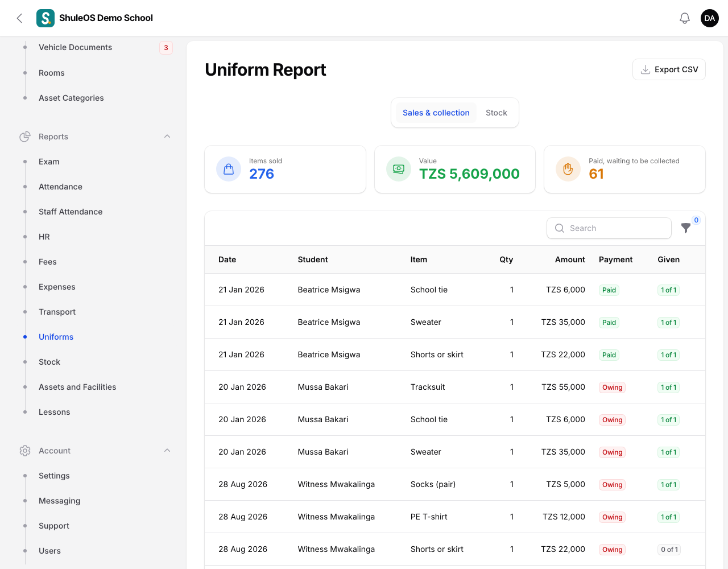Select the Sales & collection tab
This screenshot has height=569, width=728.
pos(436,113)
